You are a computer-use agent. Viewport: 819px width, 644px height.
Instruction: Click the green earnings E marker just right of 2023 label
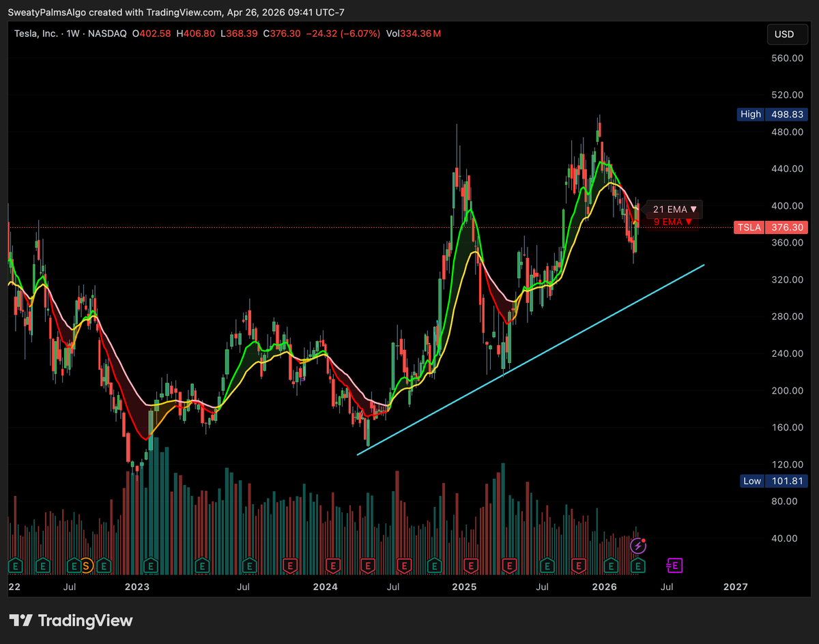151,566
